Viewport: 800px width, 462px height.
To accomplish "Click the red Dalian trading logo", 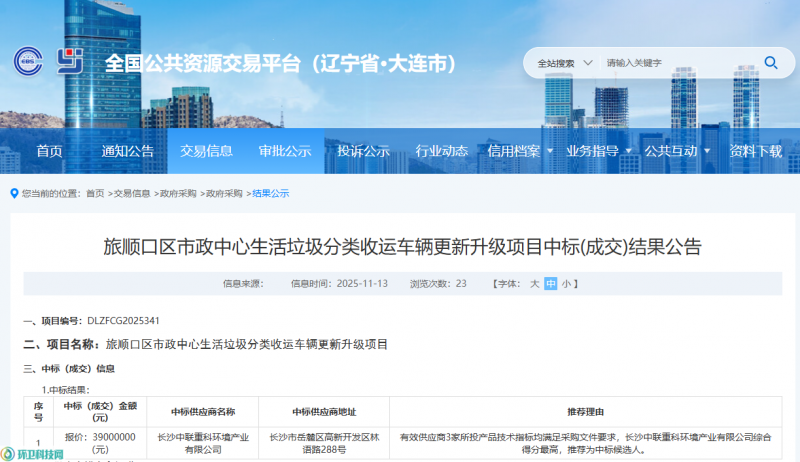I will 72,62.
